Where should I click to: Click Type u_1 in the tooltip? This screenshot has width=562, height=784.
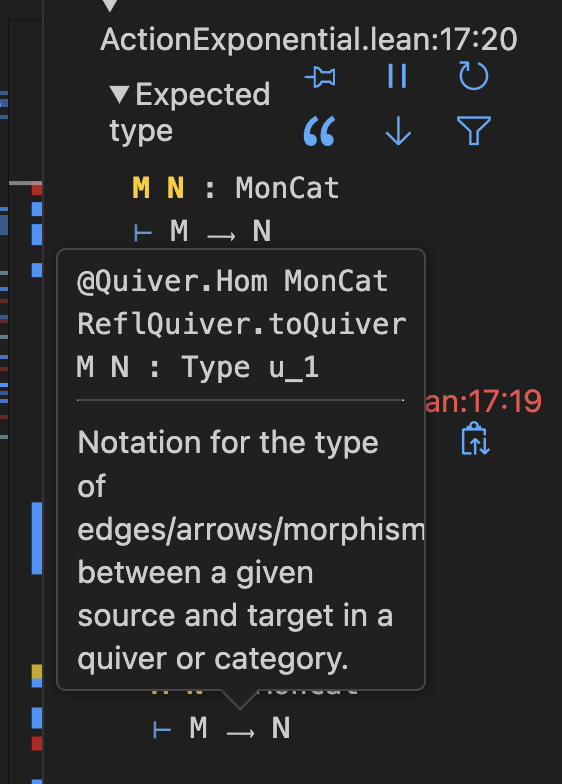coord(250,368)
